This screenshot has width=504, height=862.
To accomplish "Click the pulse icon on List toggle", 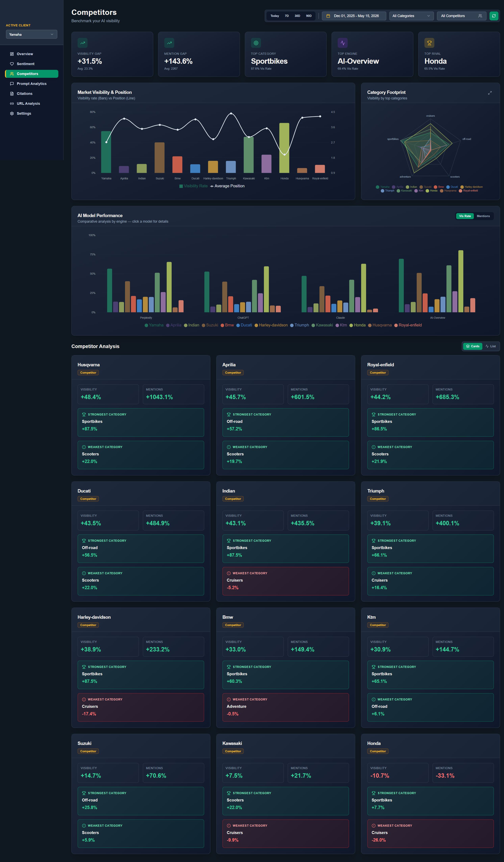I will coord(487,346).
